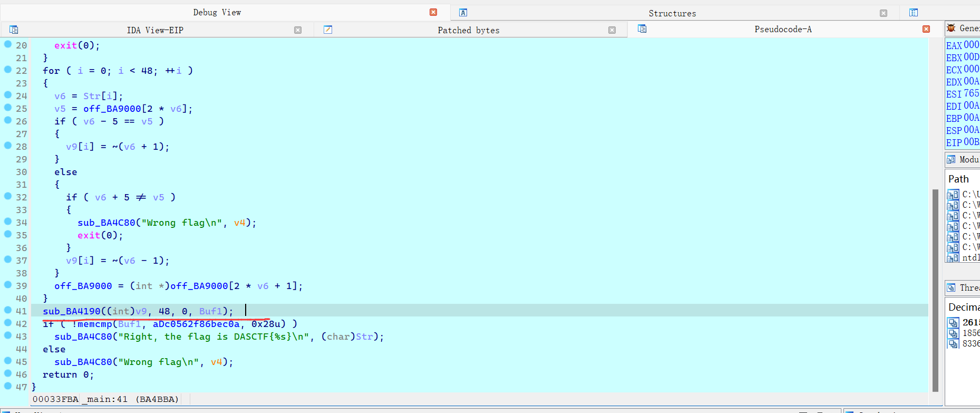Switch to the Debug View tab
Viewport: 980px width, 413px height.
point(217,12)
